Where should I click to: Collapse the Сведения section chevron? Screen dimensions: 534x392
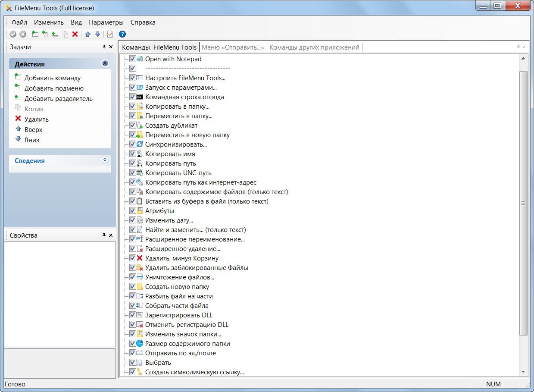point(105,160)
